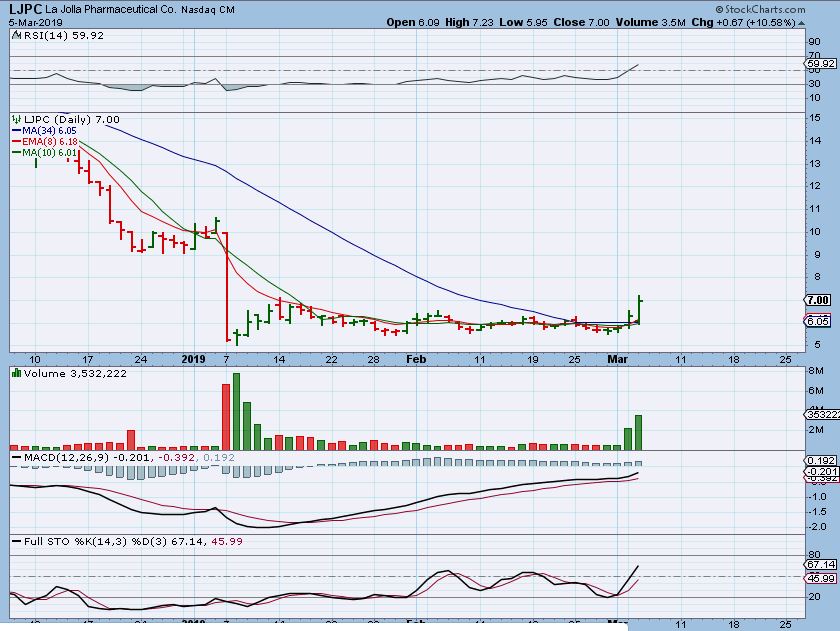Click the 0.192 MACD histogram tag on right
Image resolution: width=840 pixels, height=631 pixels.
(821, 460)
